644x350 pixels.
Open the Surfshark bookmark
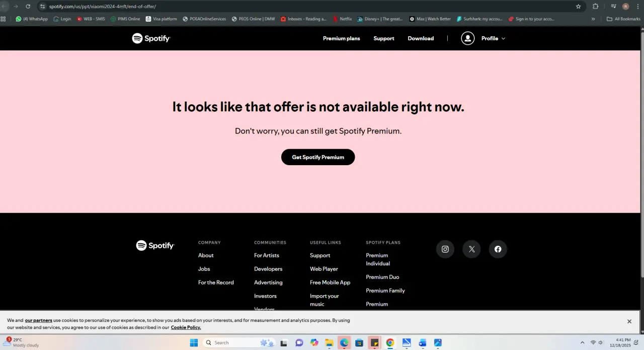(x=480, y=19)
